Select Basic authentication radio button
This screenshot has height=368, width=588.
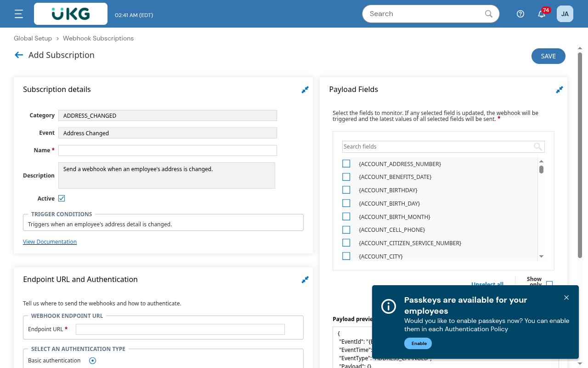point(92,361)
